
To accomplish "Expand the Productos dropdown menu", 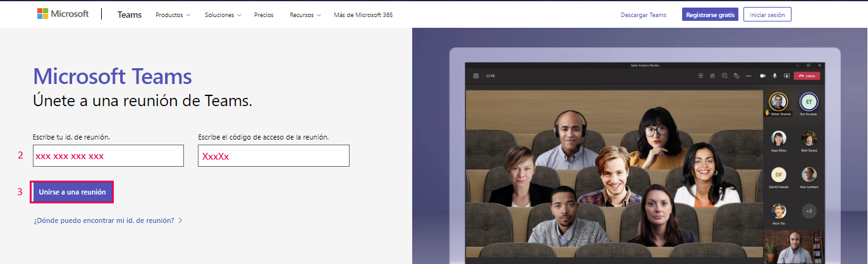I will click(x=173, y=15).
